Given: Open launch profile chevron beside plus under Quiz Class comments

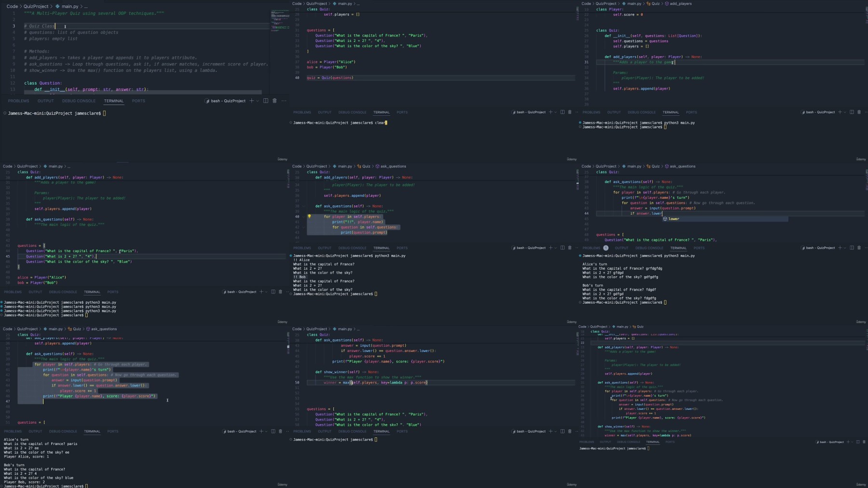Looking at the screenshot, I should click(258, 101).
